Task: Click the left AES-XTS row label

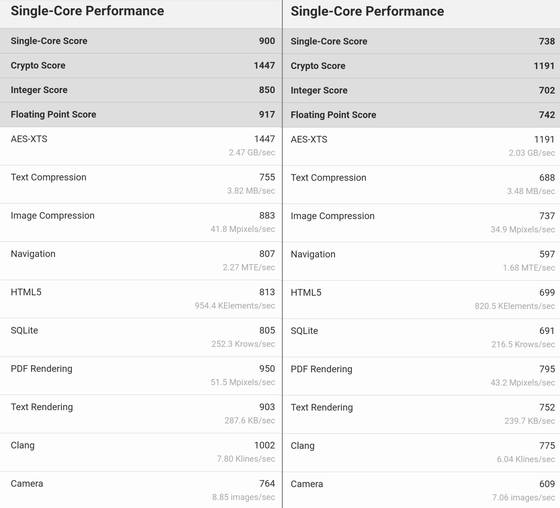Action: (29, 139)
